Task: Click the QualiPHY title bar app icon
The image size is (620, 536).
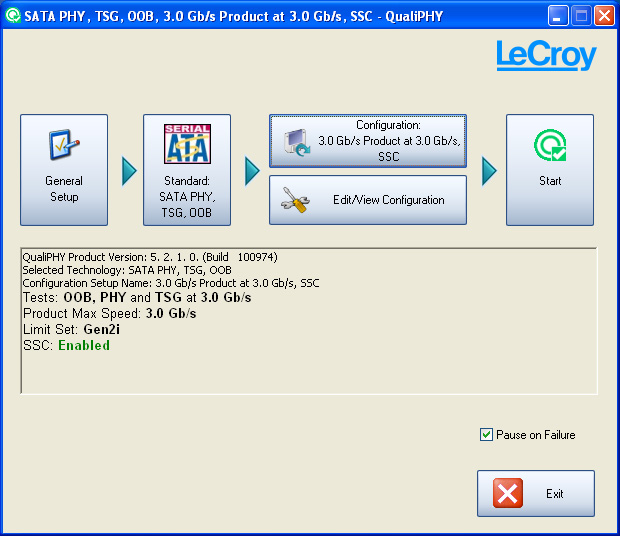Action: pos(13,16)
